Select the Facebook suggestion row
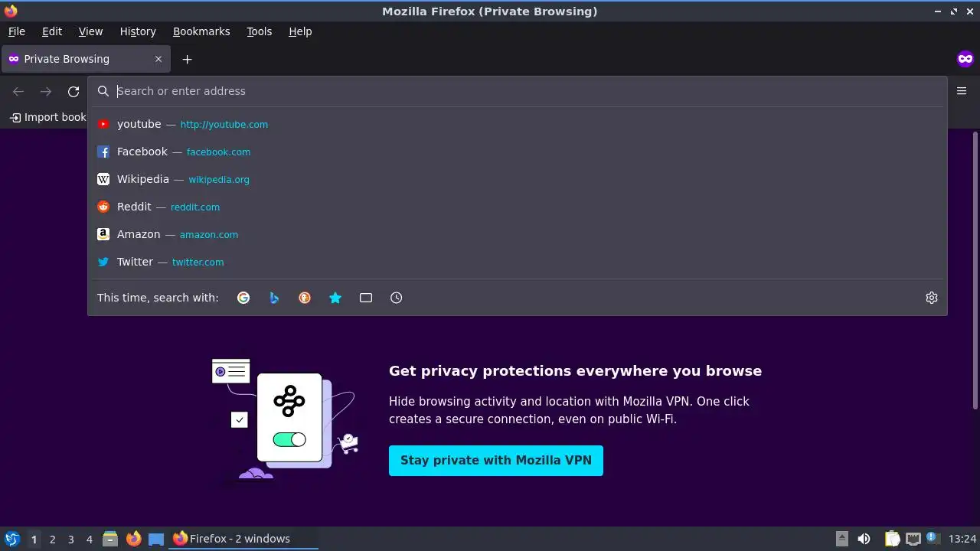The height and width of the screenshot is (551, 980). [518, 152]
